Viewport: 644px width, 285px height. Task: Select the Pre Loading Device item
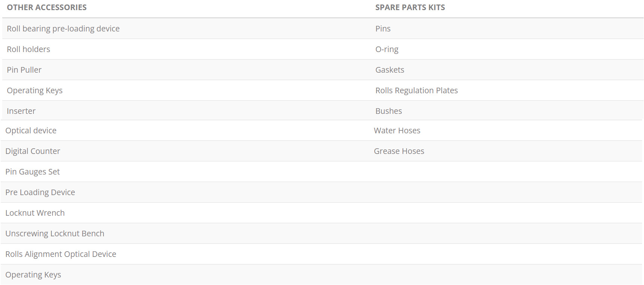(x=40, y=192)
